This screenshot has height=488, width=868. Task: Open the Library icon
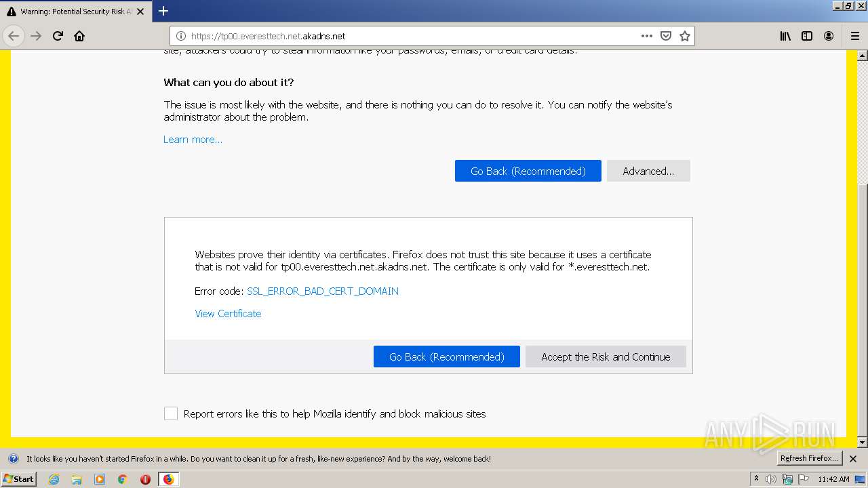tap(785, 36)
